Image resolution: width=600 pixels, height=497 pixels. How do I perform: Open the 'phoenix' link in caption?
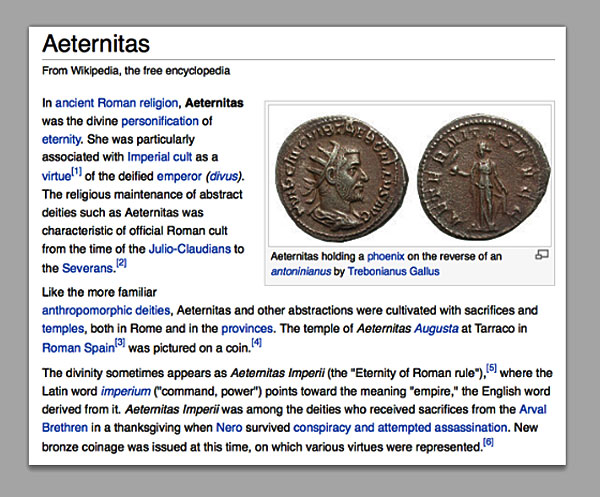pos(385,256)
